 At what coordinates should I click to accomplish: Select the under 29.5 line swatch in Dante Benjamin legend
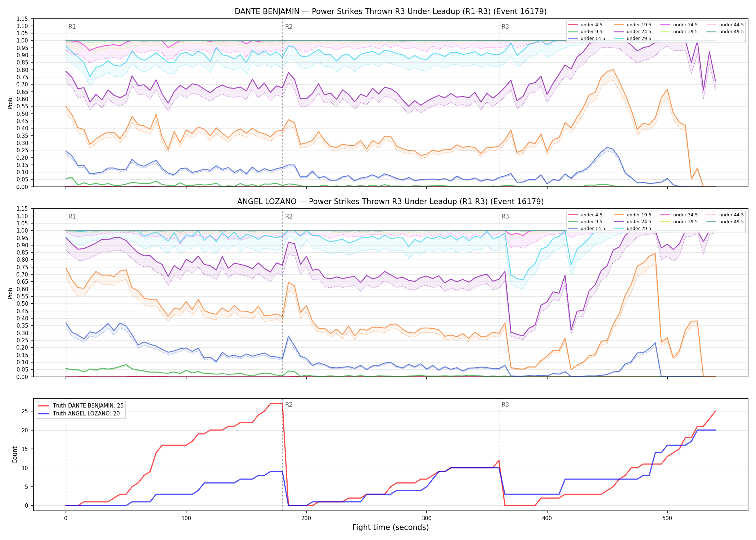(619, 39)
